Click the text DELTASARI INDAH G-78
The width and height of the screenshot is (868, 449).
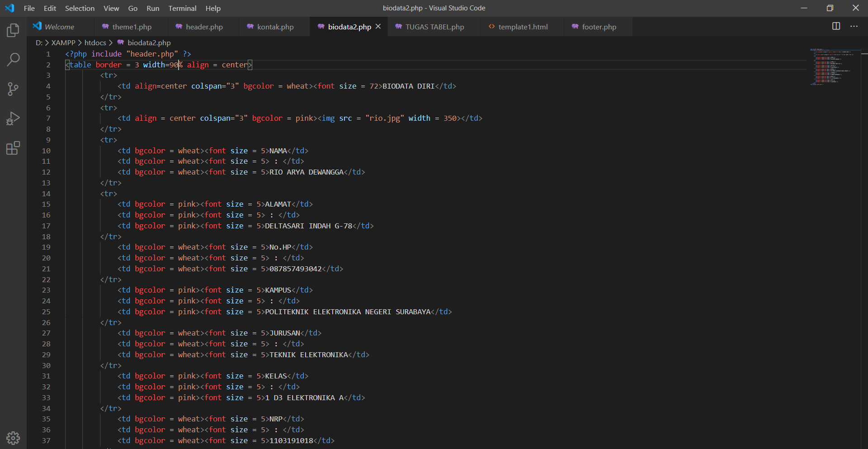pos(308,226)
